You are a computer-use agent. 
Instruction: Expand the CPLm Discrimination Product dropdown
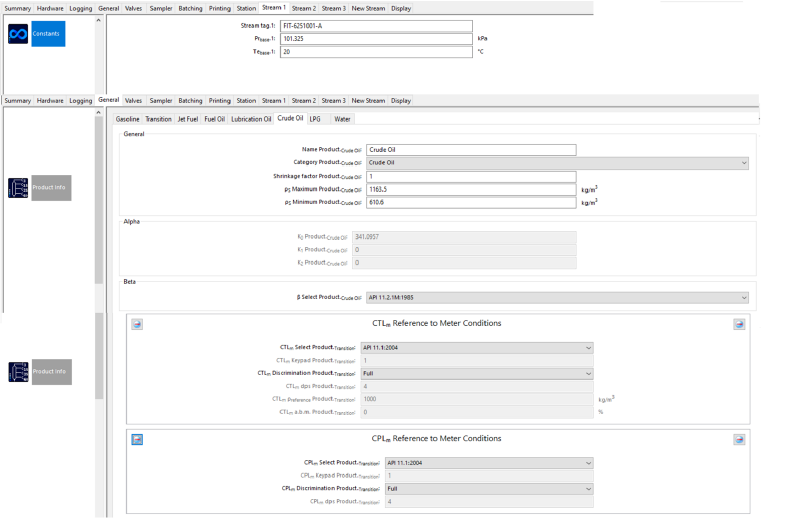[x=489, y=488]
